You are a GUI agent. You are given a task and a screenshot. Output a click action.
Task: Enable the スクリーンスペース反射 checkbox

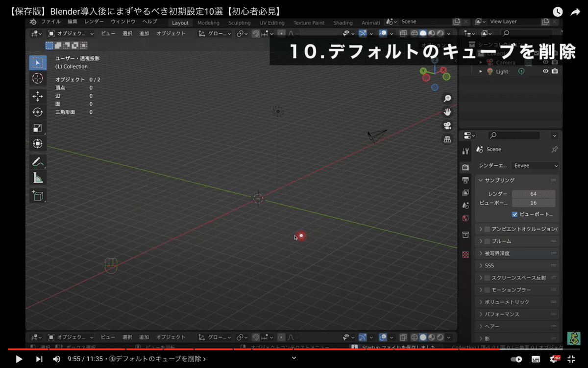487,278
